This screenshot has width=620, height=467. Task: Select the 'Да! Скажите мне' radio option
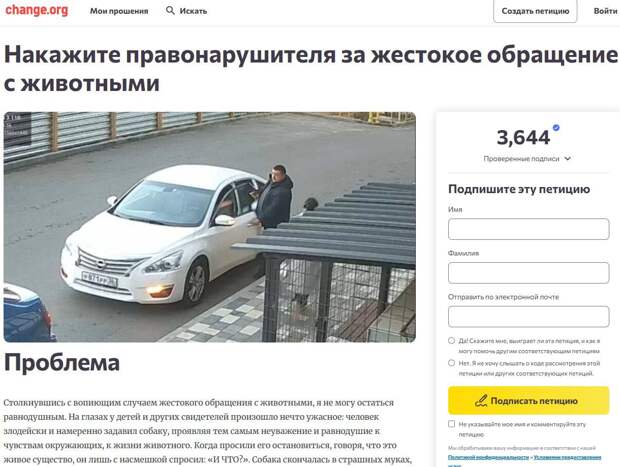pos(452,340)
